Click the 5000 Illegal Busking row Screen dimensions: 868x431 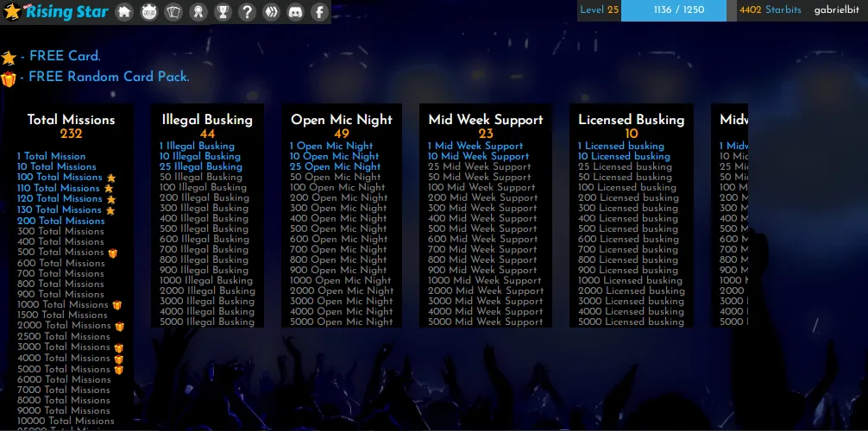207,322
